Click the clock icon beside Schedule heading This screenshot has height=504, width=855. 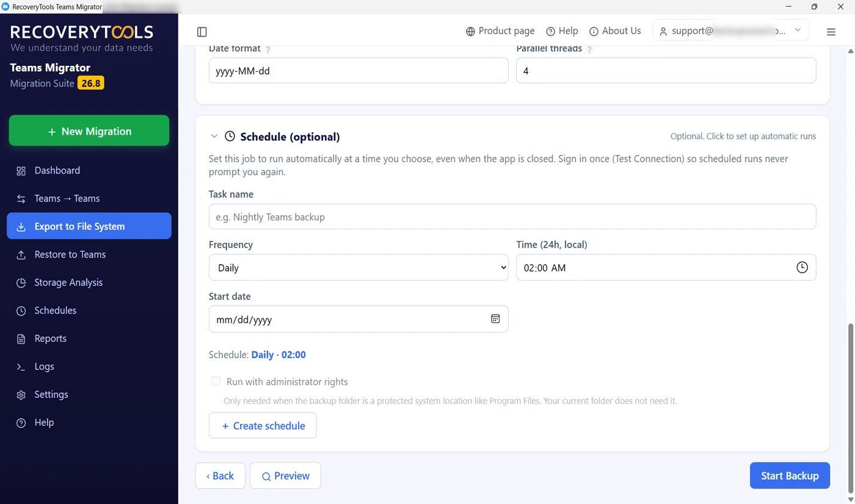[x=230, y=136]
